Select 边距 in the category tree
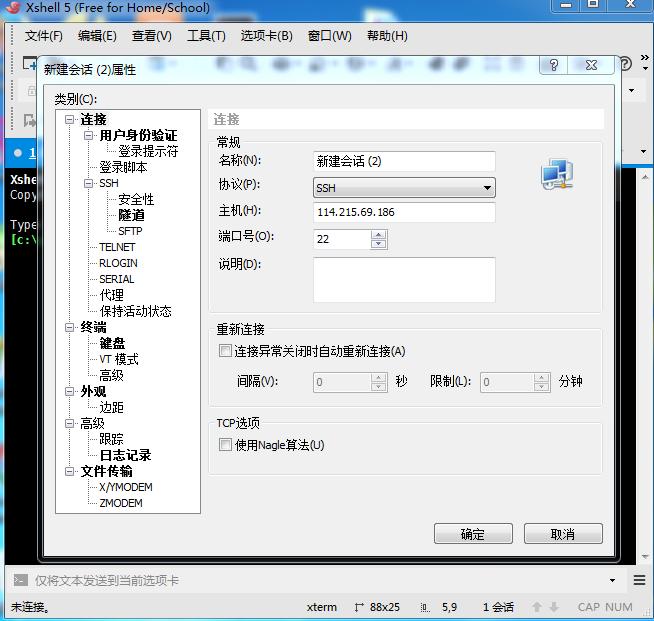654x621 pixels. coord(111,407)
